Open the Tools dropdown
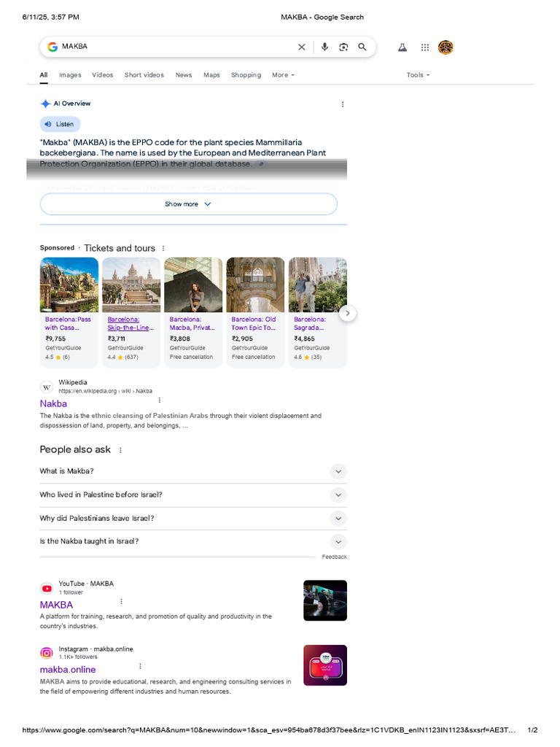This screenshot has height=747, width=560. pos(418,75)
